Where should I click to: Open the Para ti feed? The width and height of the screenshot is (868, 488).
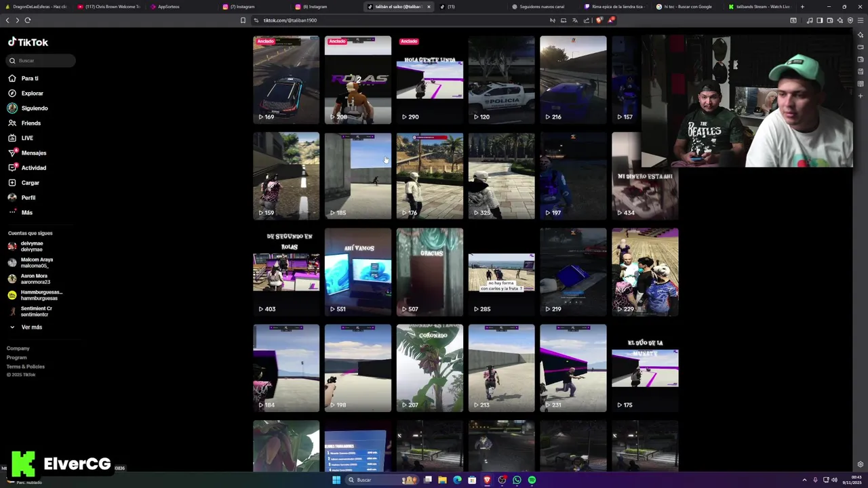23,79
